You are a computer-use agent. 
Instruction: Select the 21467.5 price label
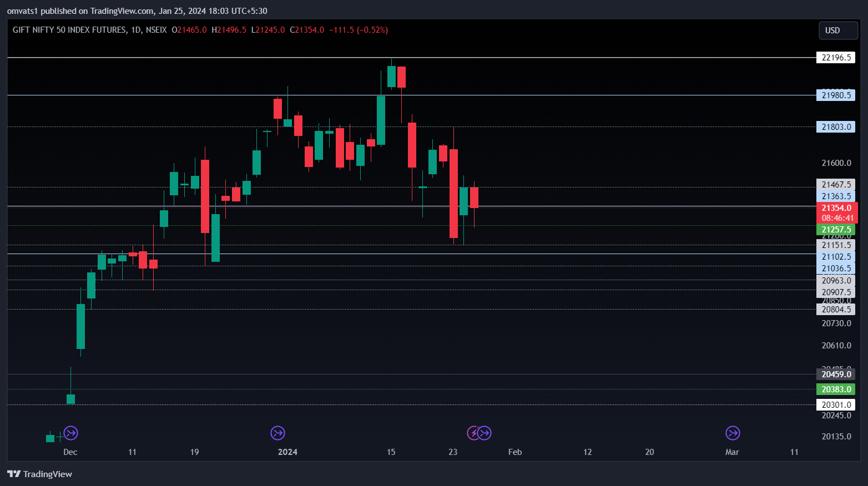point(836,185)
